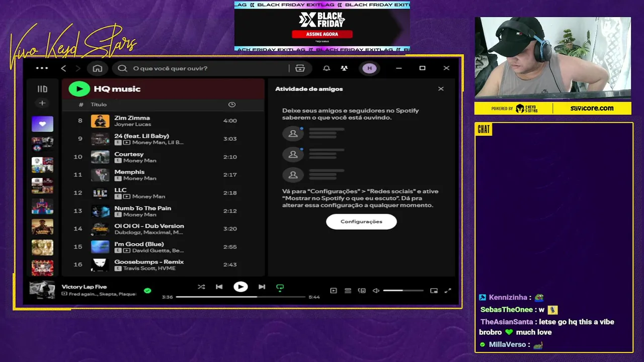Close the Atividade de amigos panel
This screenshot has width=644, height=362.
tap(441, 89)
